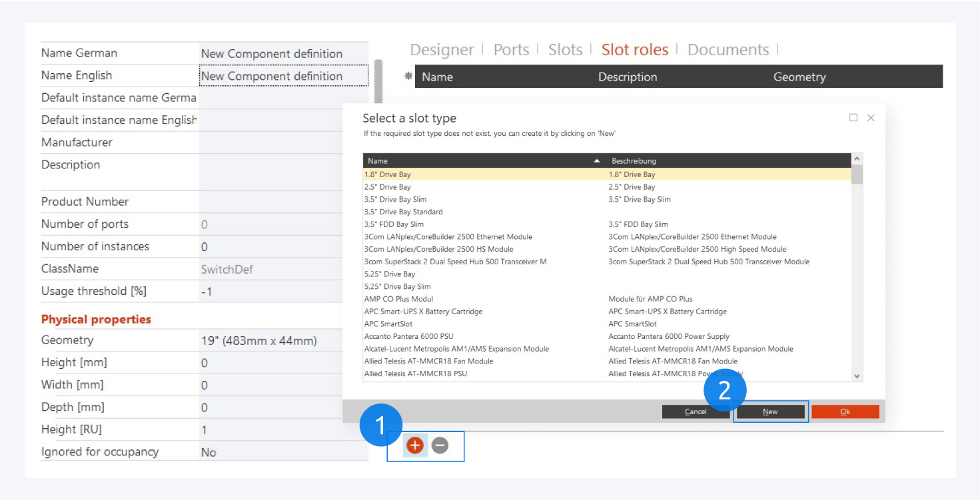This screenshot has height=500, width=980.
Task: Switch to the Designer tab
Action: pyautogui.click(x=442, y=50)
